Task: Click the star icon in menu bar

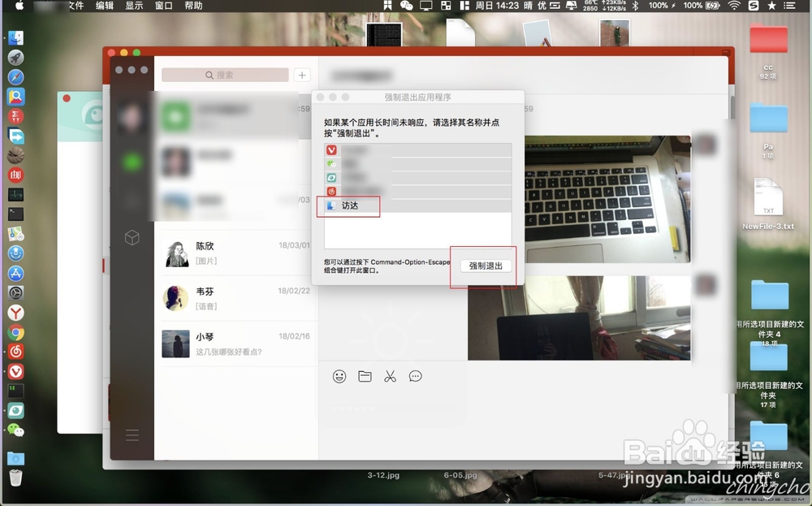Action: [771, 6]
